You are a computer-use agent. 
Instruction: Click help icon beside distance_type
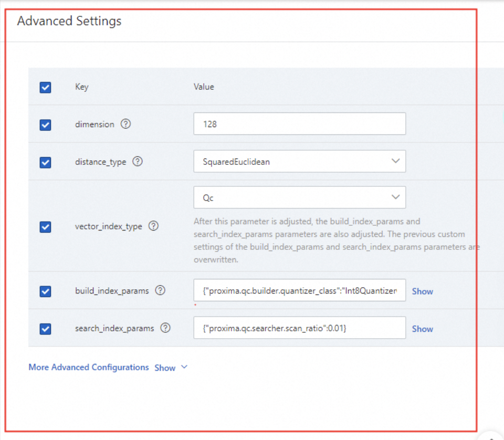[x=138, y=162]
